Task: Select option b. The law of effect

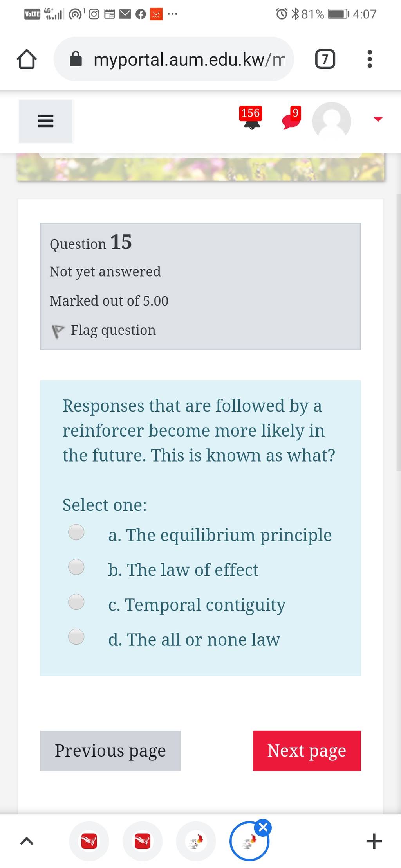Action: click(x=76, y=567)
